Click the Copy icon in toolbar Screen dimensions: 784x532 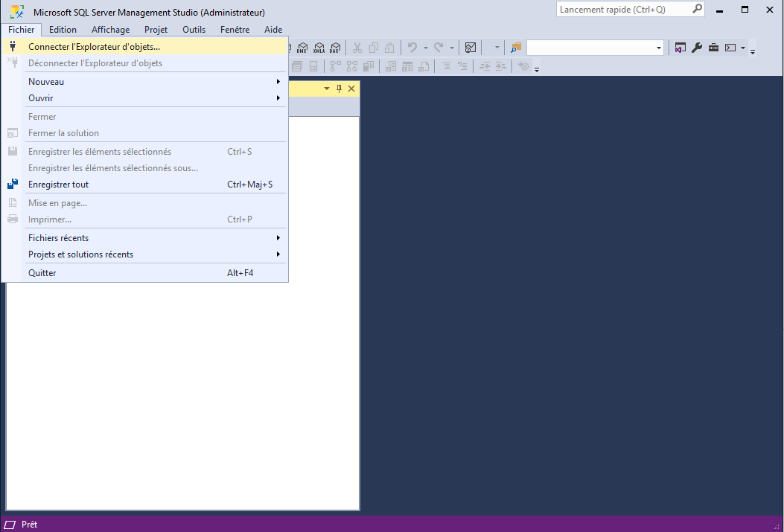(x=374, y=48)
